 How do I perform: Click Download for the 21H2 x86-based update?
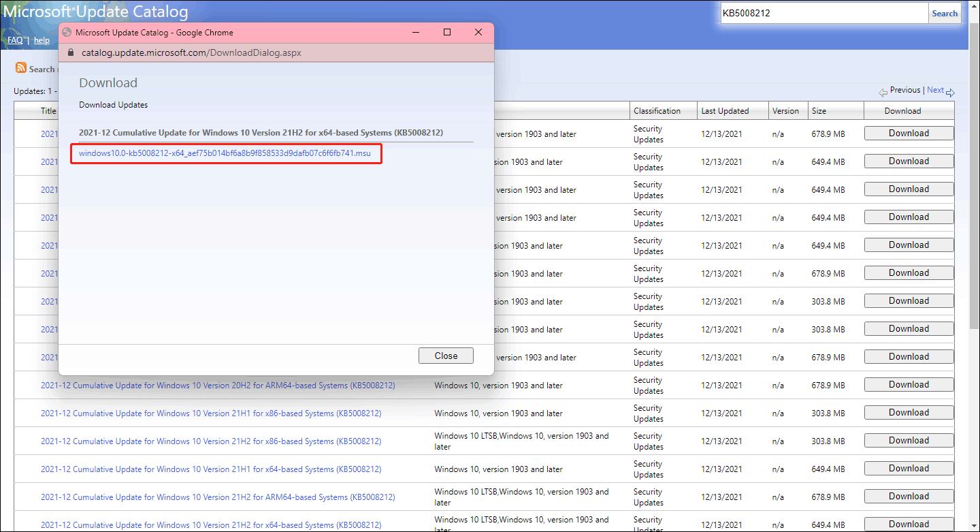pyautogui.click(x=909, y=441)
